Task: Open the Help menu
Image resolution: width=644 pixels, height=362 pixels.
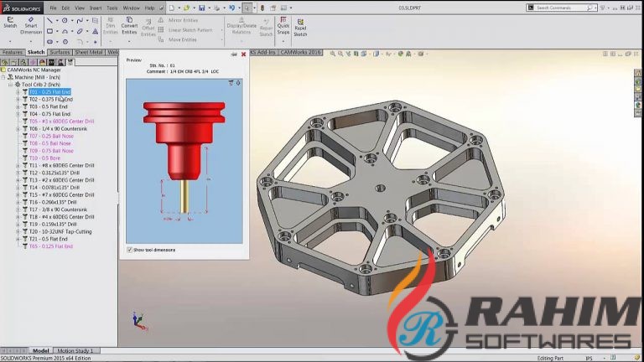Action: 149,8
